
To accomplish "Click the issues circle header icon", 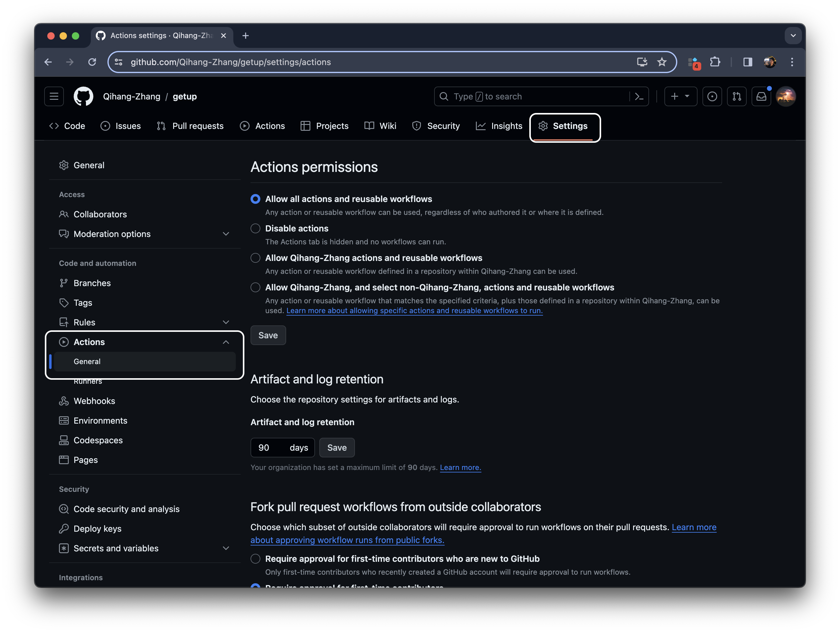I will click(x=712, y=96).
